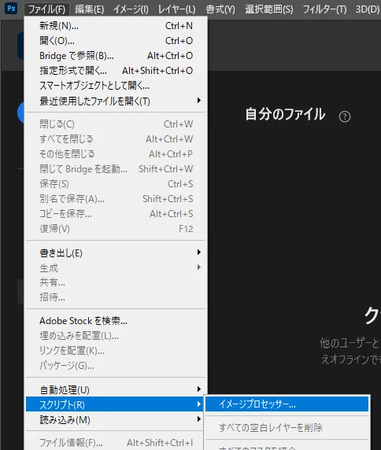Screen dimensions: 381x450
Task: Click the Photoshop Ps logo icon
Action: point(11,8)
